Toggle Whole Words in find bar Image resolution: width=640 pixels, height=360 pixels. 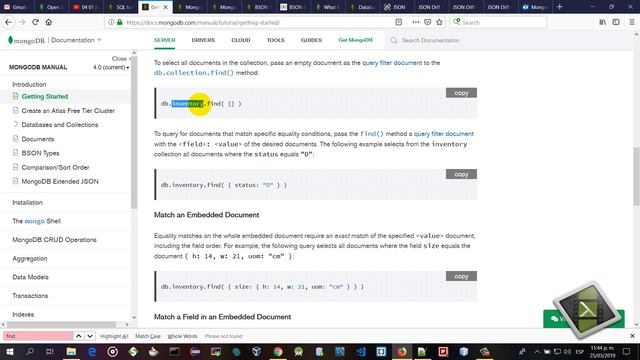tap(182, 336)
